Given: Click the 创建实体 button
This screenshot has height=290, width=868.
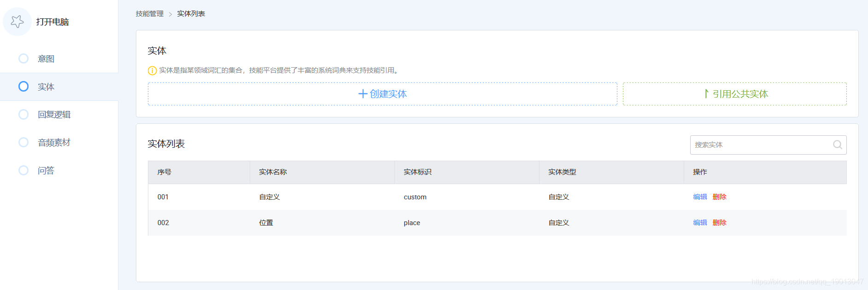Looking at the screenshot, I should click(382, 94).
